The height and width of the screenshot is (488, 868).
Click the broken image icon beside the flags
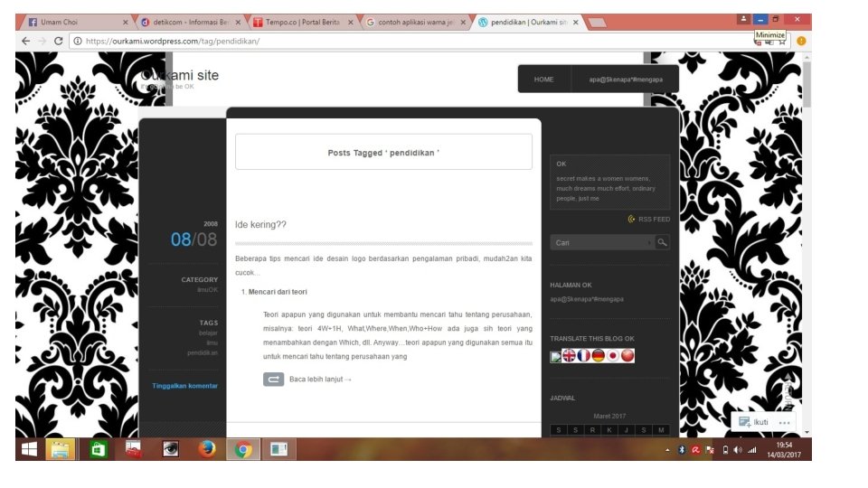point(556,357)
